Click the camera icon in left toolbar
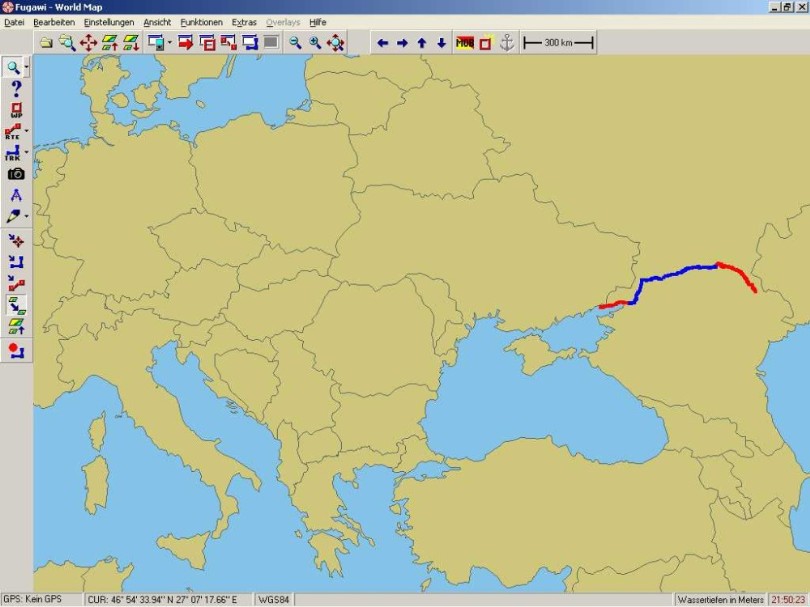Viewport: 810px width, 607px height. click(15, 173)
